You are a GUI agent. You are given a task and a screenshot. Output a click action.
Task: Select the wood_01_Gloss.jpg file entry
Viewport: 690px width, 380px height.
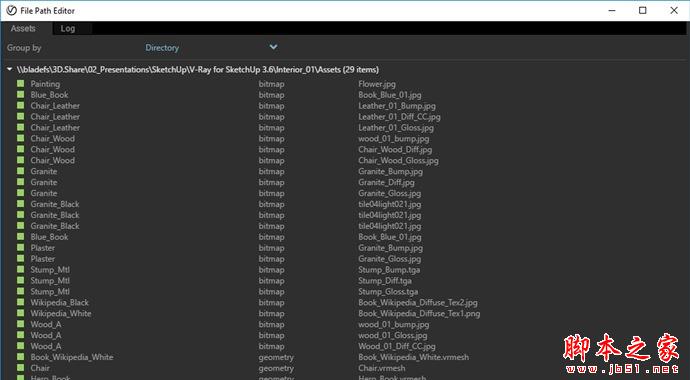393,336
